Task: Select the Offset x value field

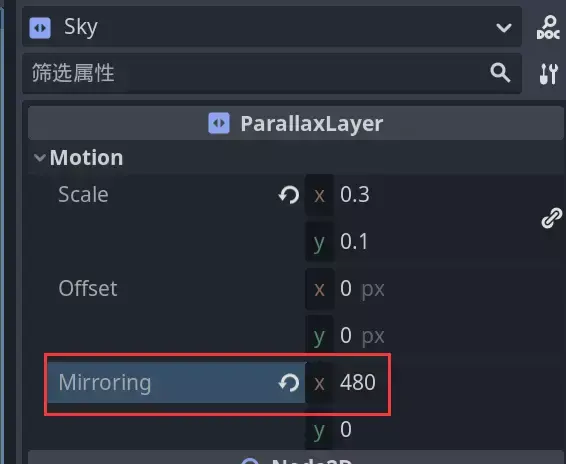Action: click(x=435, y=289)
